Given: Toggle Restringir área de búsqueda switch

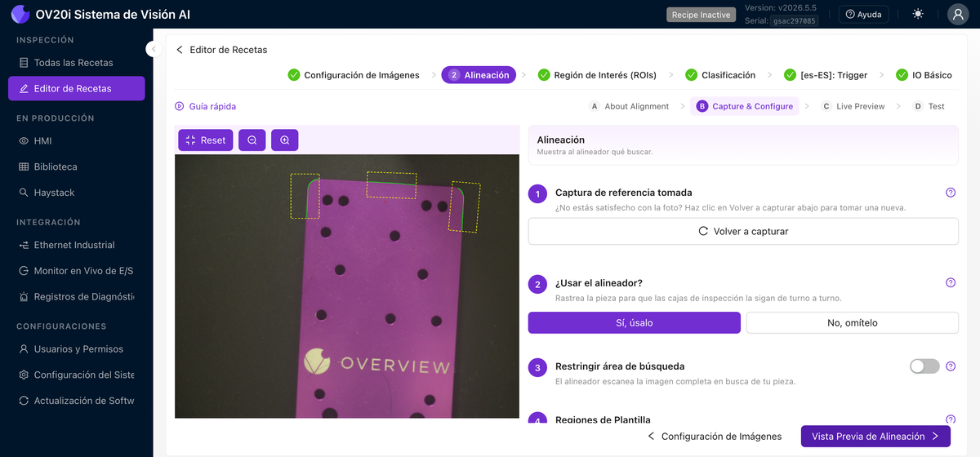Looking at the screenshot, I should pos(924,366).
